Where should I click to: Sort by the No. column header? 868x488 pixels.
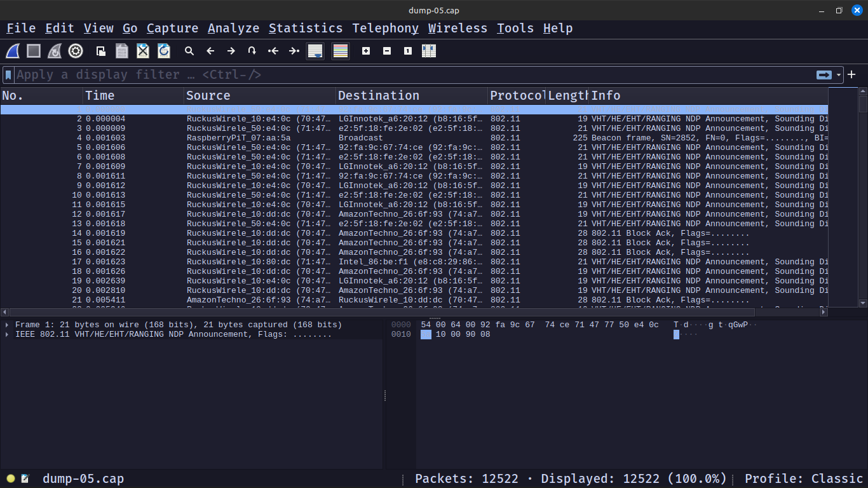(x=42, y=96)
